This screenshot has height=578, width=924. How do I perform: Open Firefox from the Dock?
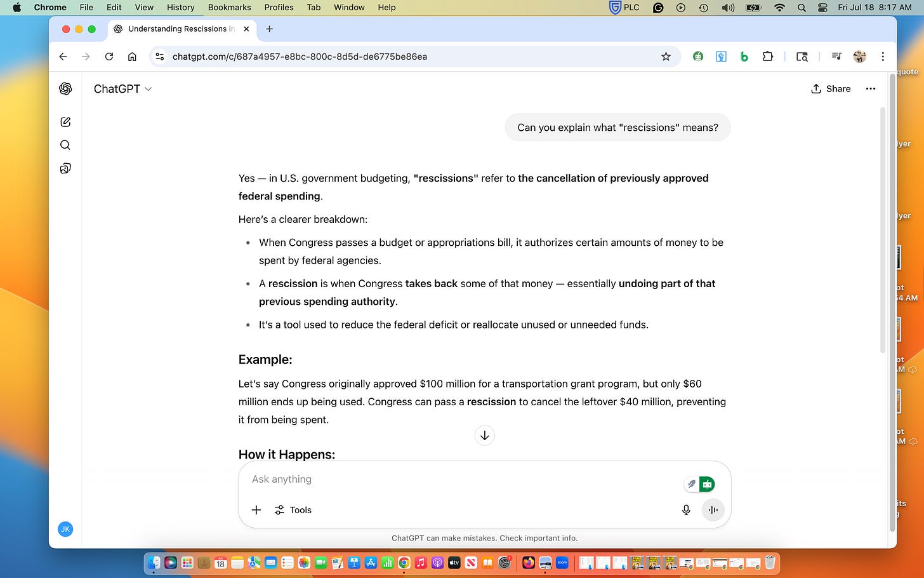[x=529, y=563]
